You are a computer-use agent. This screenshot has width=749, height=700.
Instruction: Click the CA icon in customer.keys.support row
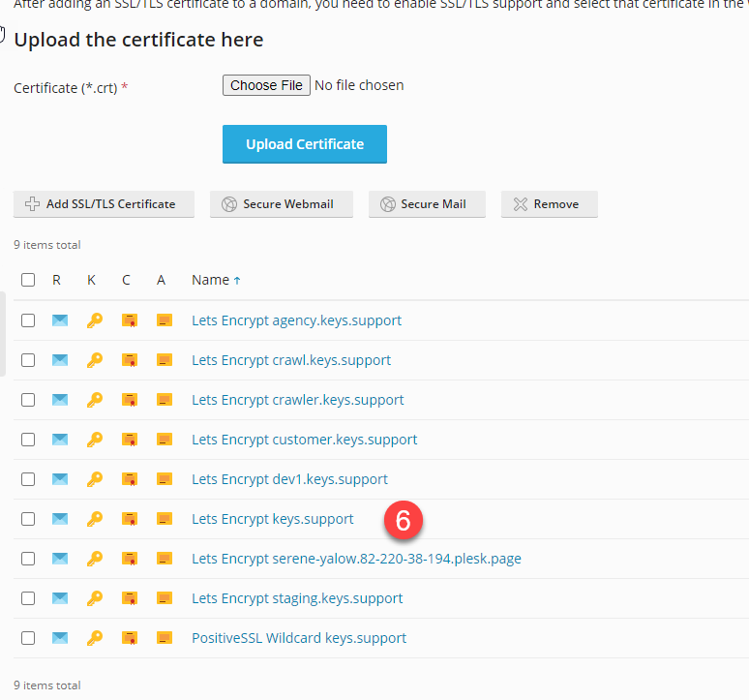tap(165, 440)
